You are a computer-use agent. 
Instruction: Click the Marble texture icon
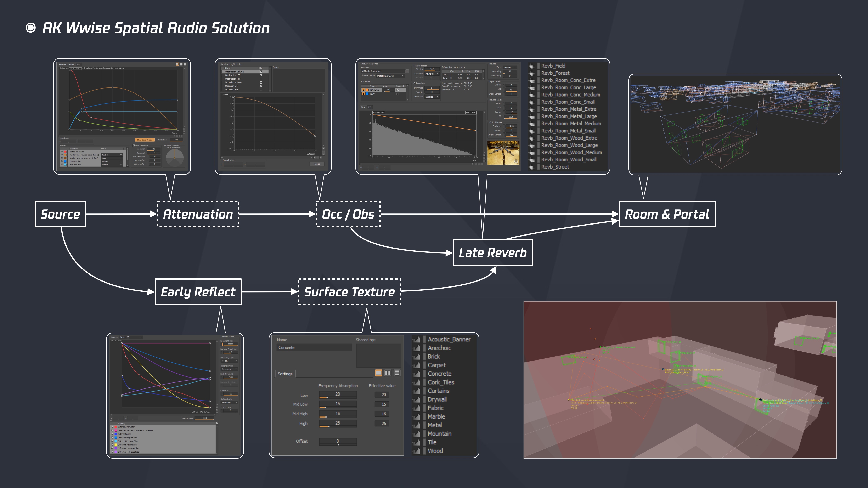point(417,417)
